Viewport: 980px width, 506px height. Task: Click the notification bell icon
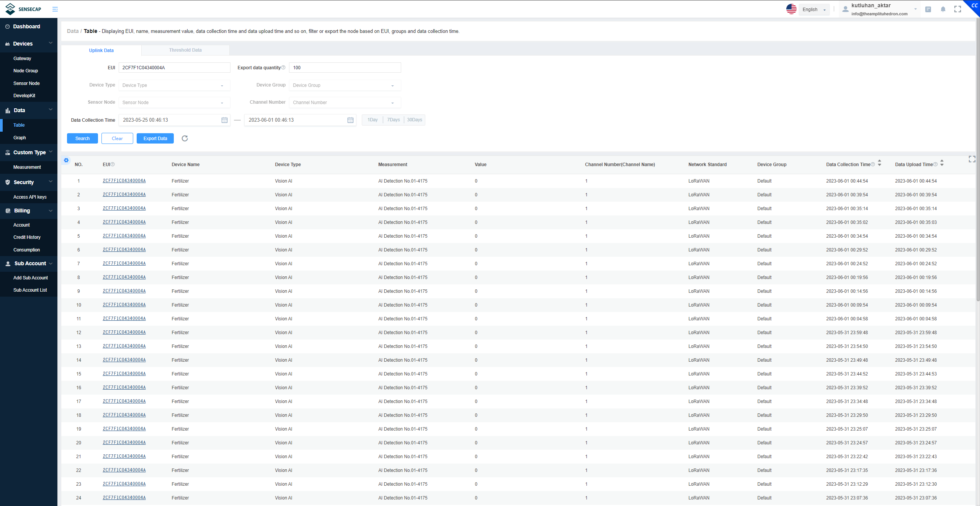point(943,9)
